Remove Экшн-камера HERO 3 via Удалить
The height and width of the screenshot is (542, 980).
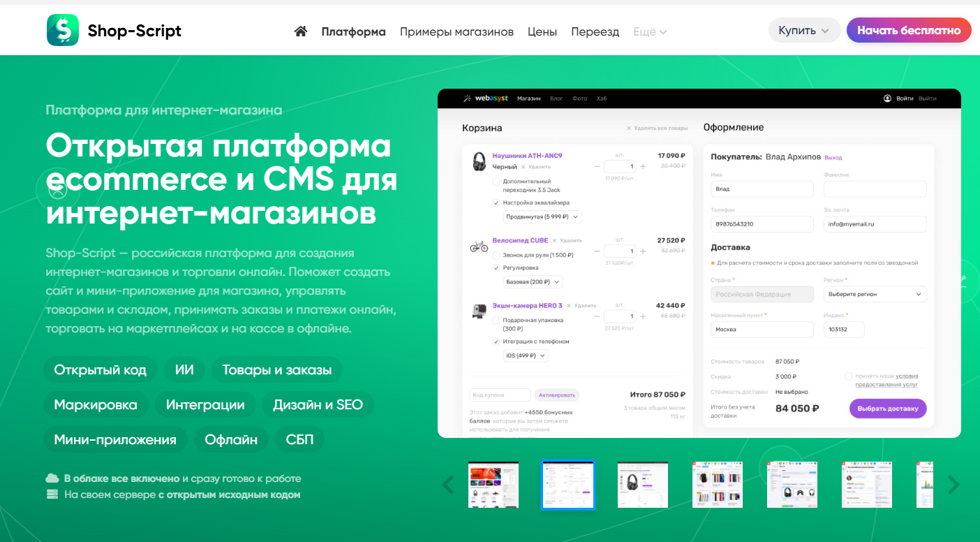tap(581, 305)
